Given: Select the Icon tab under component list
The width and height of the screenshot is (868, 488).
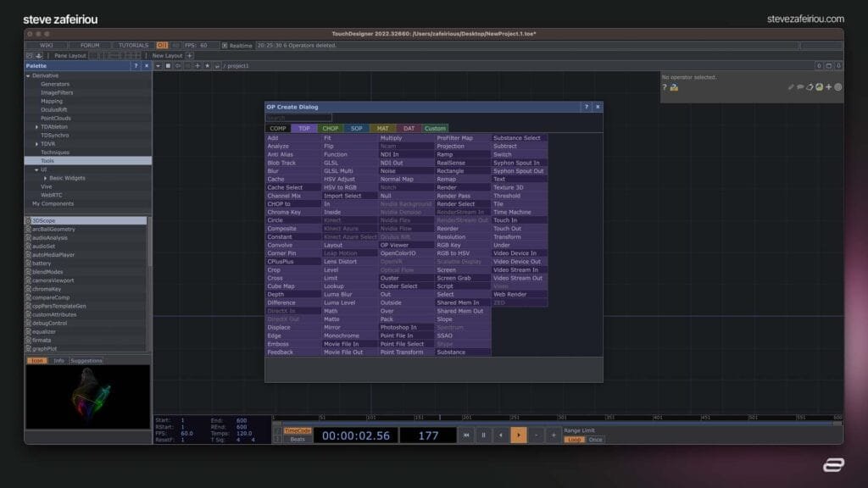Looking at the screenshot, I should (x=37, y=361).
